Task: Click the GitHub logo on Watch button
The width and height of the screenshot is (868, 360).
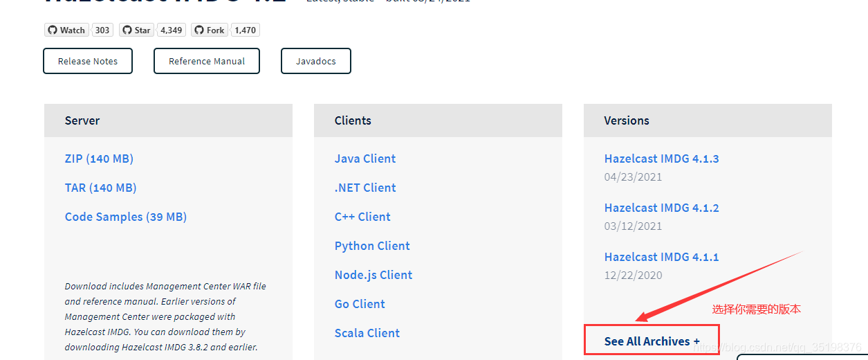Action: tap(52, 30)
